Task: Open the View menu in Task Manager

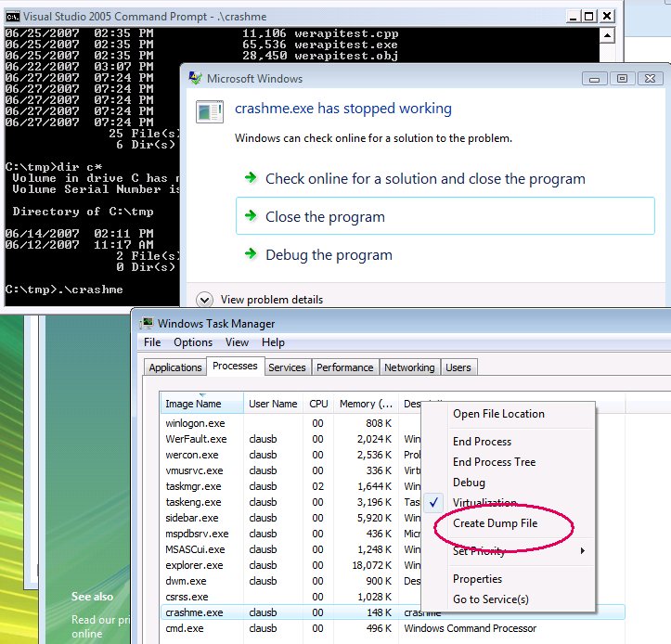Action: click(x=237, y=342)
